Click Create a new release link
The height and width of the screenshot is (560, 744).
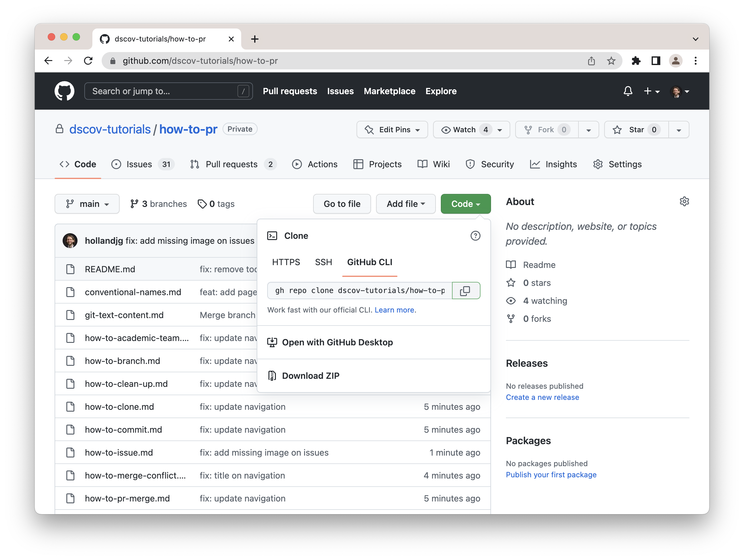point(542,397)
